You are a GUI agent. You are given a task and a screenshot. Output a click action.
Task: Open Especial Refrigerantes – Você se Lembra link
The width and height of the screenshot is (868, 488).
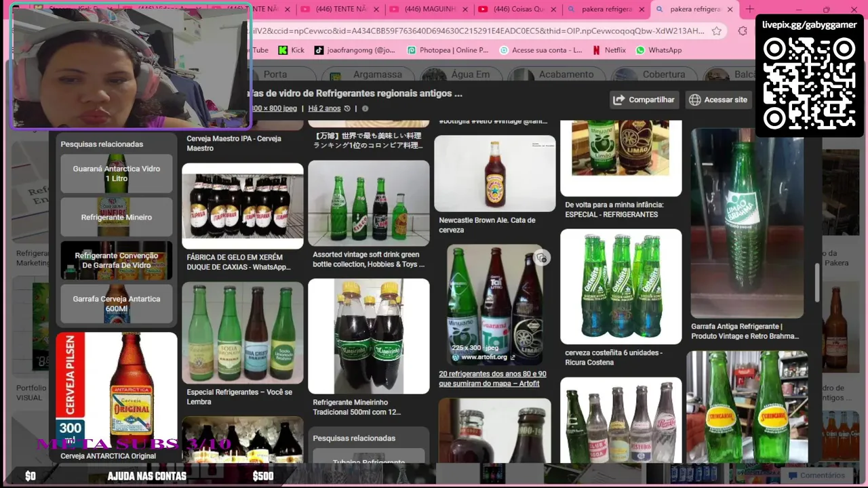click(x=239, y=396)
